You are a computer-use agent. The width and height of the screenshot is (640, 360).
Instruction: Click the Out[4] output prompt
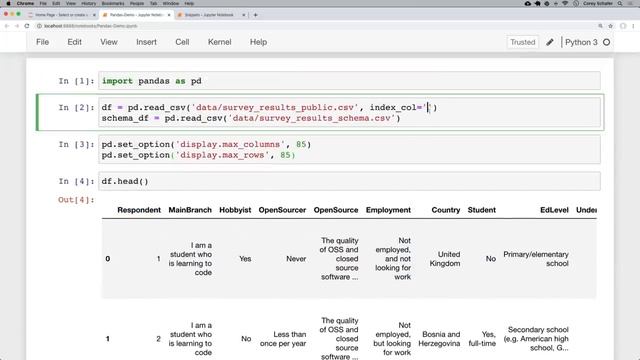76,200
